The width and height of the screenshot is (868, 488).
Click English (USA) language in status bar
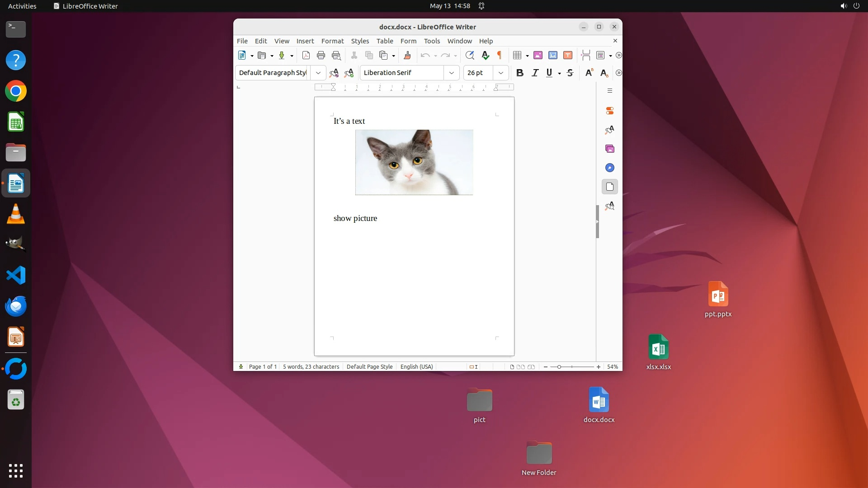[x=416, y=366]
